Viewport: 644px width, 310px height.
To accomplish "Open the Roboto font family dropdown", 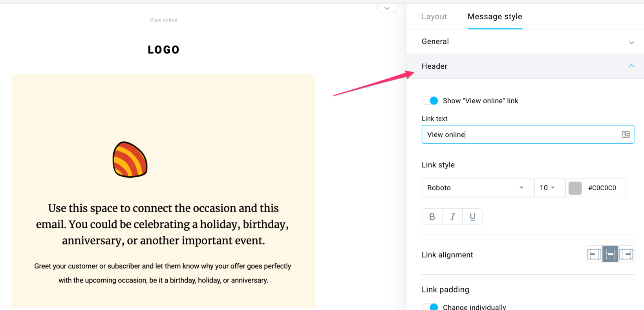I will click(477, 188).
